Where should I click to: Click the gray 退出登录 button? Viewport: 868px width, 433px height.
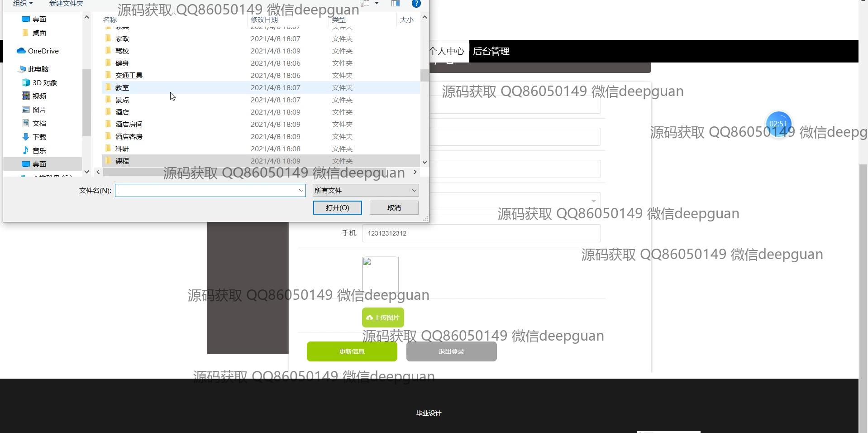pyautogui.click(x=451, y=351)
